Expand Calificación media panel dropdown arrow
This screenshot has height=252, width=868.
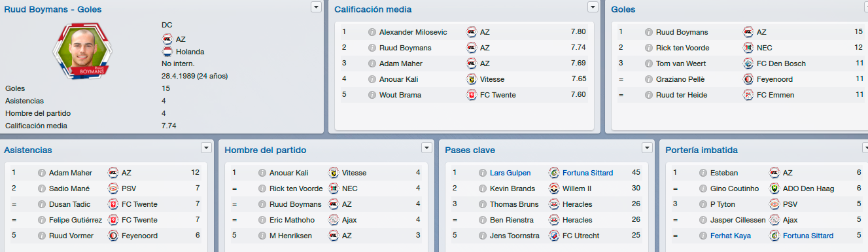(593, 7)
